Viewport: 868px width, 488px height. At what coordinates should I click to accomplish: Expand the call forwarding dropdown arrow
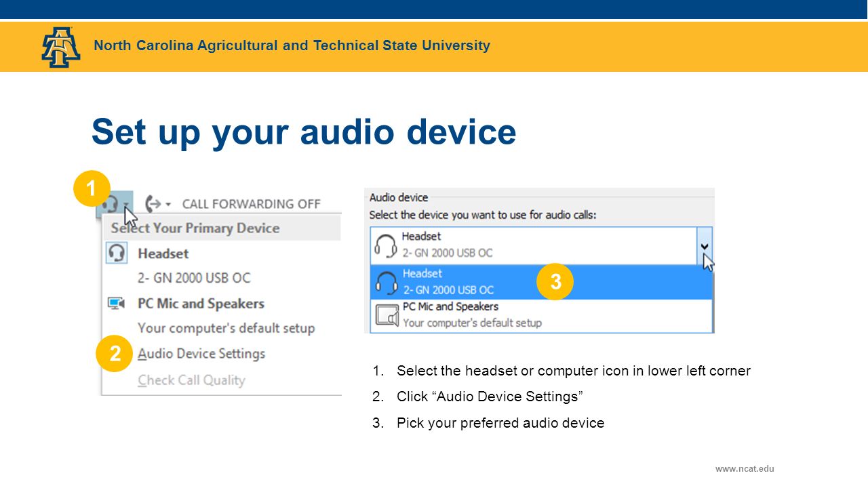[167, 204]
